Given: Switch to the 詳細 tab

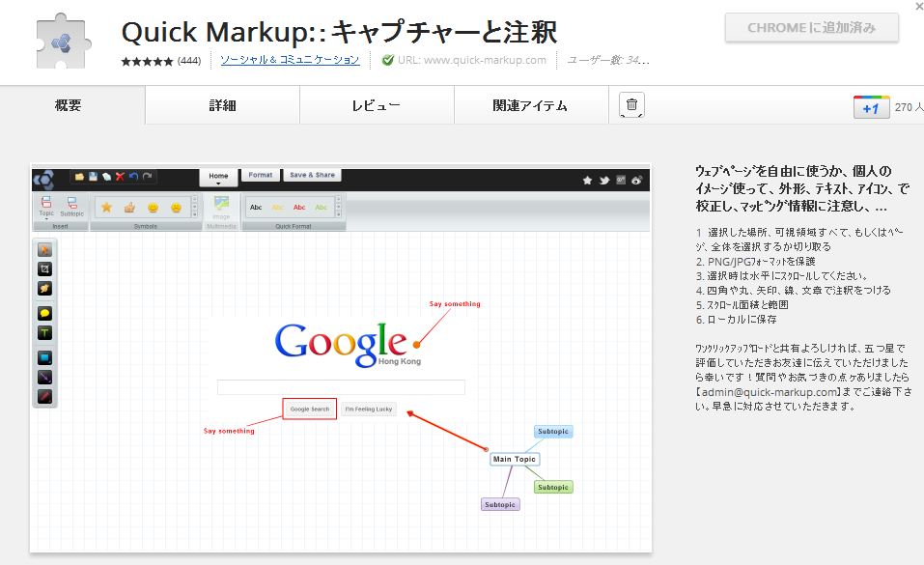Looking at the screenshot, I should pos(223,105).
